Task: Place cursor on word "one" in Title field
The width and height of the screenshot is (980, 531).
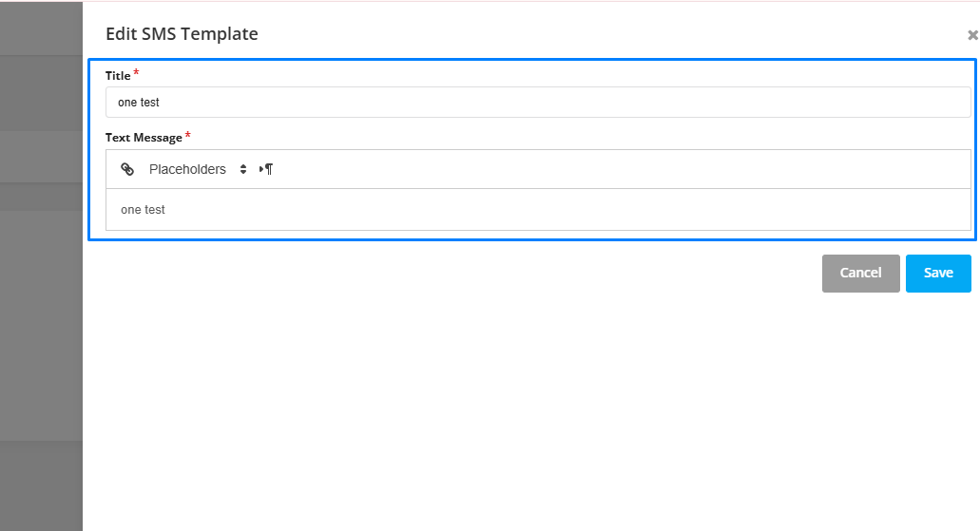Action: pos(126,103)
